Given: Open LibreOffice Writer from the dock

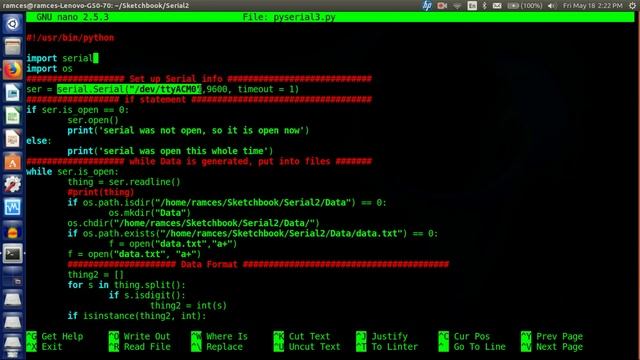Looking at the screenshot, I should [13, 93].
